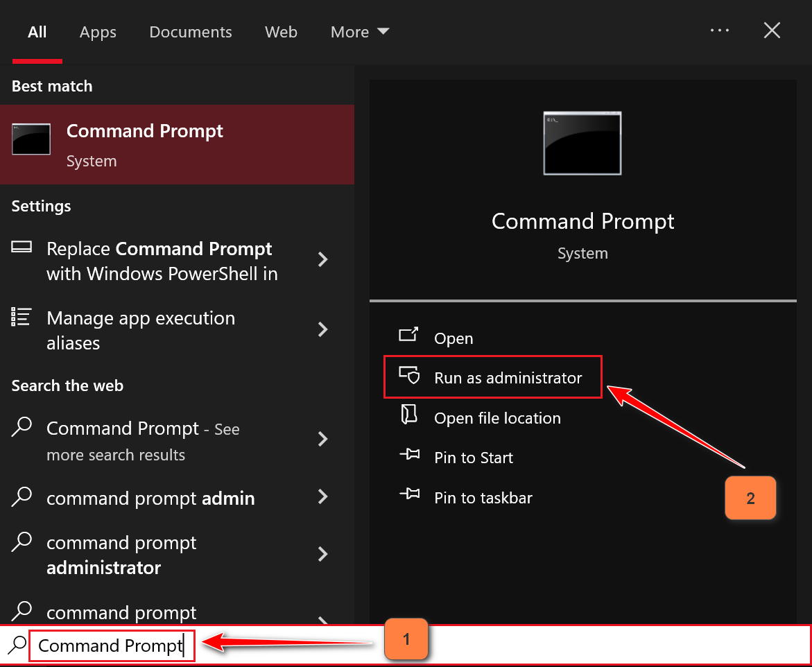812x667 pixels.
Task: Select the command prompt administrator web suggestion
Action: [121, 555]
